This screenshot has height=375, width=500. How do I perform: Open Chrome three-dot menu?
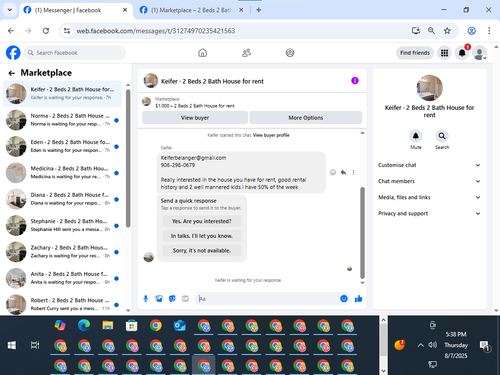click(489, 31)
